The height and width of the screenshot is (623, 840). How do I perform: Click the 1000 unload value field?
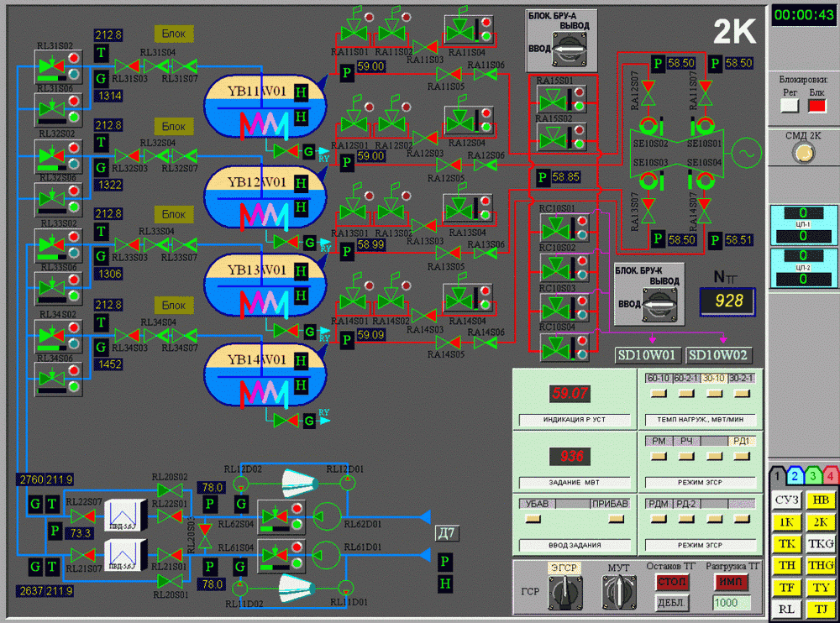pyautogui.click(x=731, y=603)
